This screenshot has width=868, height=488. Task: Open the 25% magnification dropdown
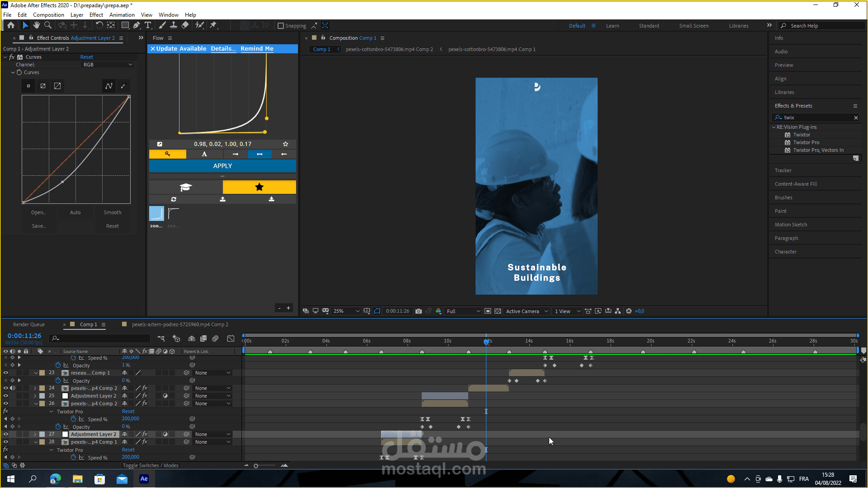pos(347,311)
